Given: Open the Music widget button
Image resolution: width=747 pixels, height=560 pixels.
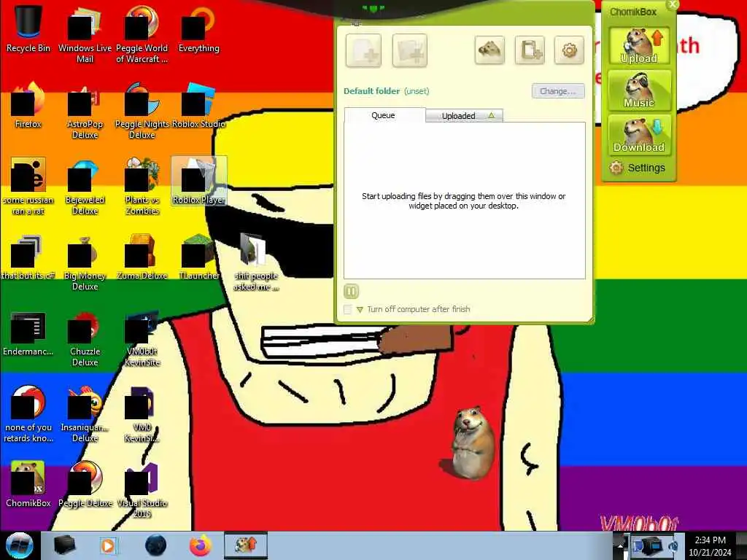Looking at the screenshot, I should 639,90.
